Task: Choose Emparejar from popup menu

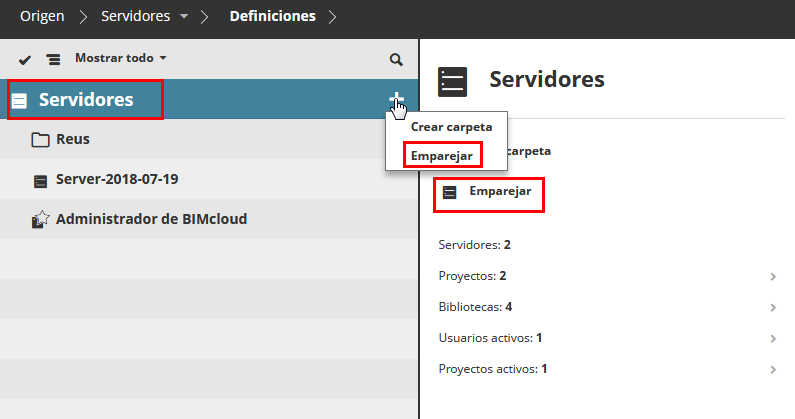Action: click(442, 156)
